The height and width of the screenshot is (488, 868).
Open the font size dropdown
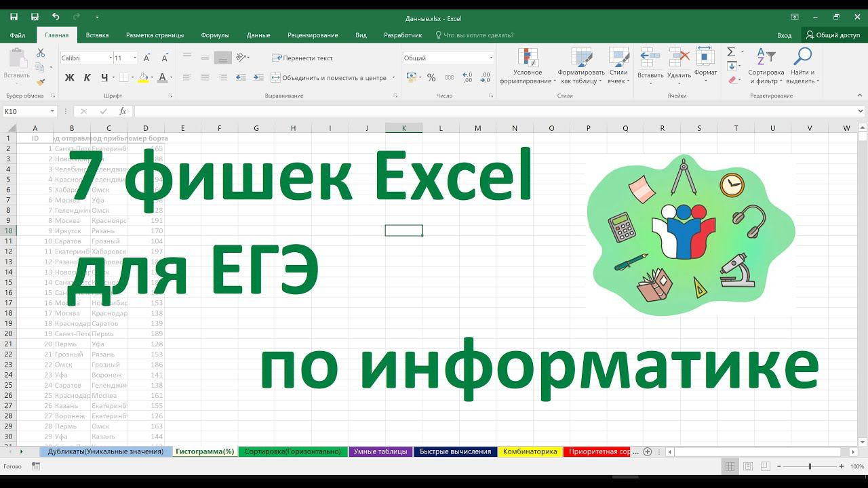pyautogui.click(x=134, y=58)
